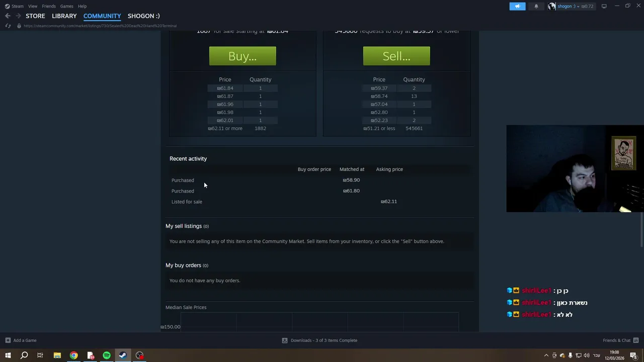Image resolution: width=644 pixels, height=362 pixels.
Task: Open the Windows notification center icon
Action: coord(633,355)
